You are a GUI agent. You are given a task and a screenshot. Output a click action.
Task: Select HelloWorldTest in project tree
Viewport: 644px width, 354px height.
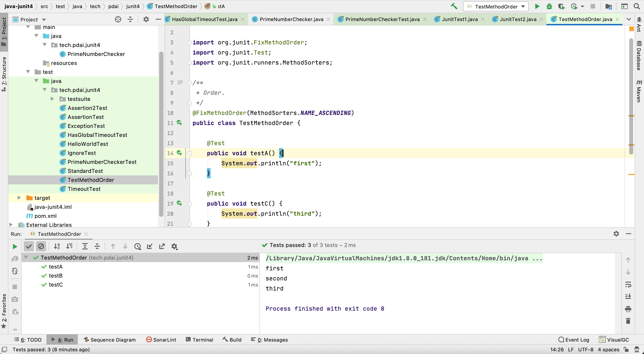pyautogui.click(x=88, y=144)
